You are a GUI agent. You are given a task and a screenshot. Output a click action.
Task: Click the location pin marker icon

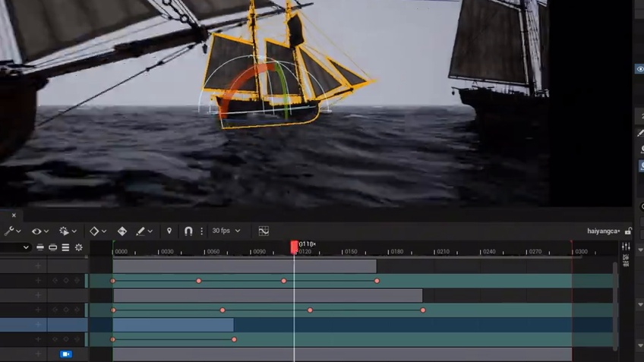169,231
